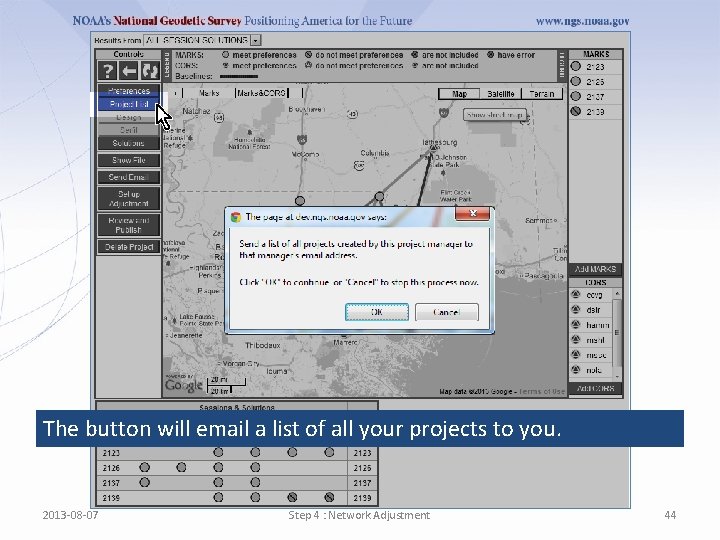The height and width of the screenshot is (540, 720).
Task: Select the dstr CORS station icon
Action: pyautogui.click(x=575, y=309)
